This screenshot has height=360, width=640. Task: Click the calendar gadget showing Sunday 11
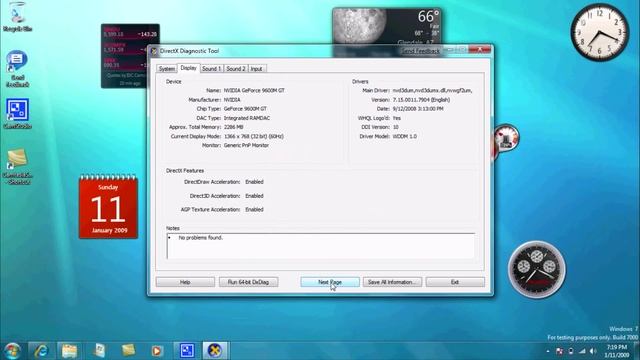pyautogui.click(x=108, y=207)
